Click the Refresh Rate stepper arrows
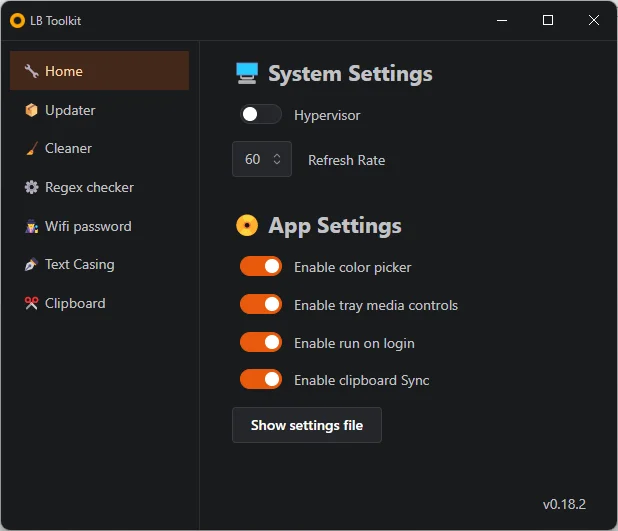 tap(277, 159)
